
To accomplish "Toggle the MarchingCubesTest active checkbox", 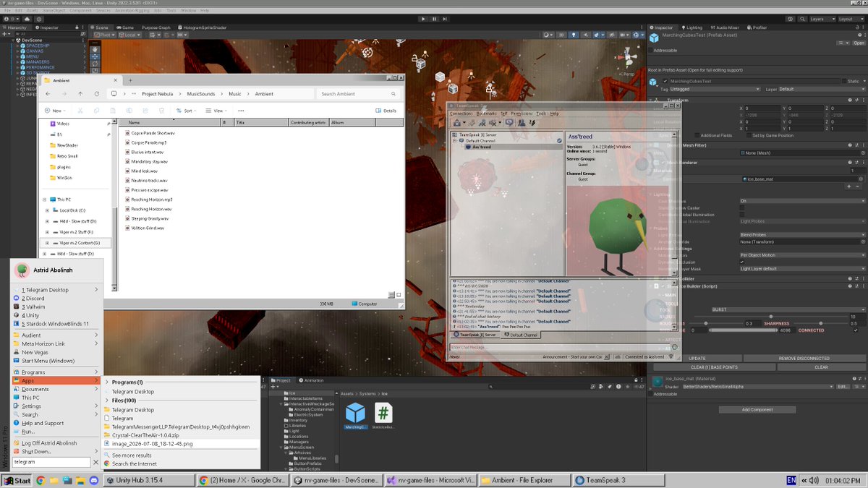I will (x=665, y=81).
